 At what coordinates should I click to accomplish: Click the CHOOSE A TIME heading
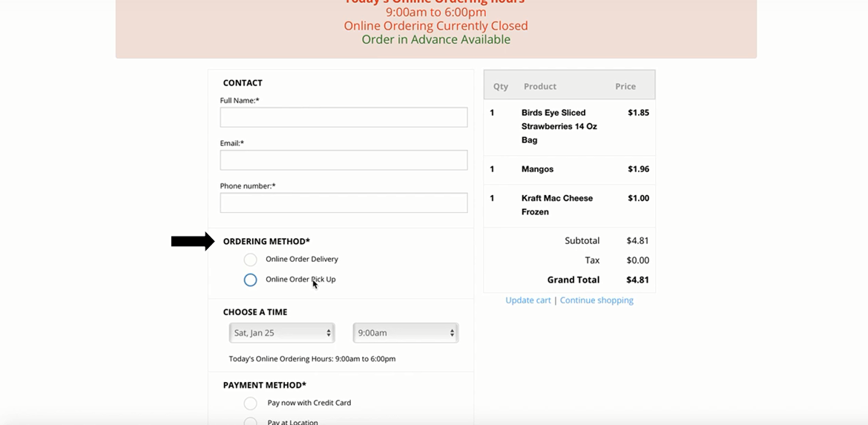[255, 312]
